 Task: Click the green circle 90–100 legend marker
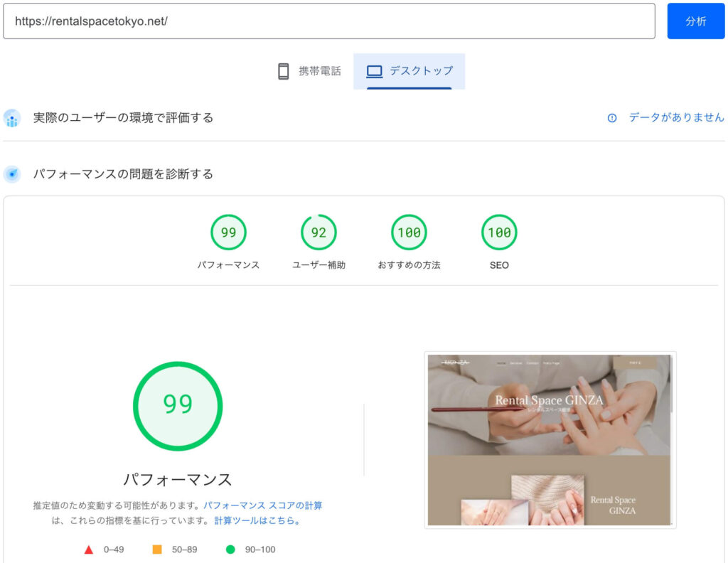pos(230,549)
